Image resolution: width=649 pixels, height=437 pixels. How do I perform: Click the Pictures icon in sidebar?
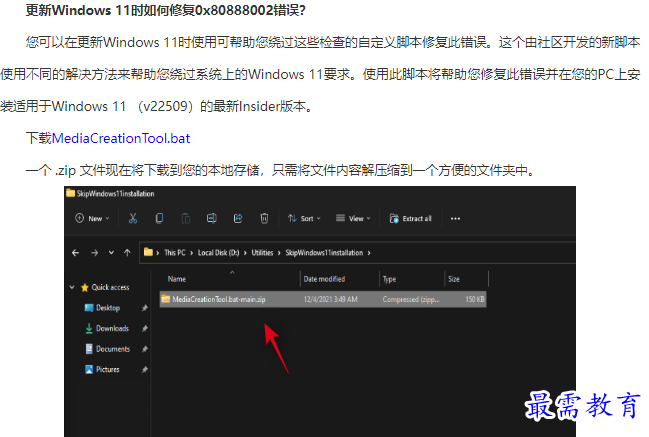pos(89,370)
